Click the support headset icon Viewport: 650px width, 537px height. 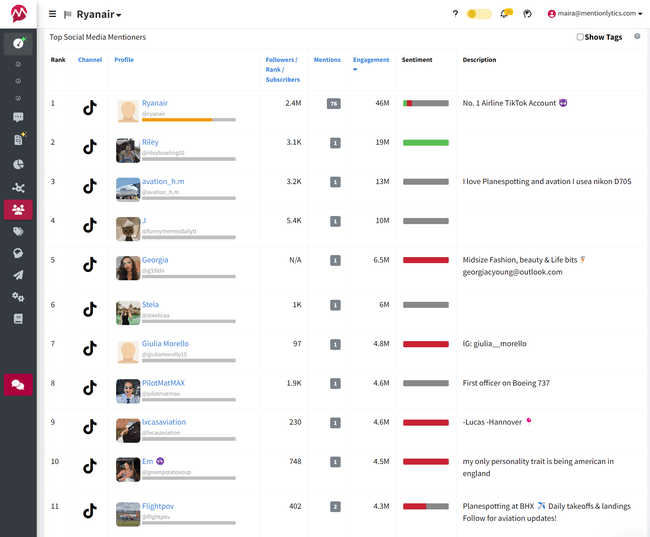pos(527,14)
